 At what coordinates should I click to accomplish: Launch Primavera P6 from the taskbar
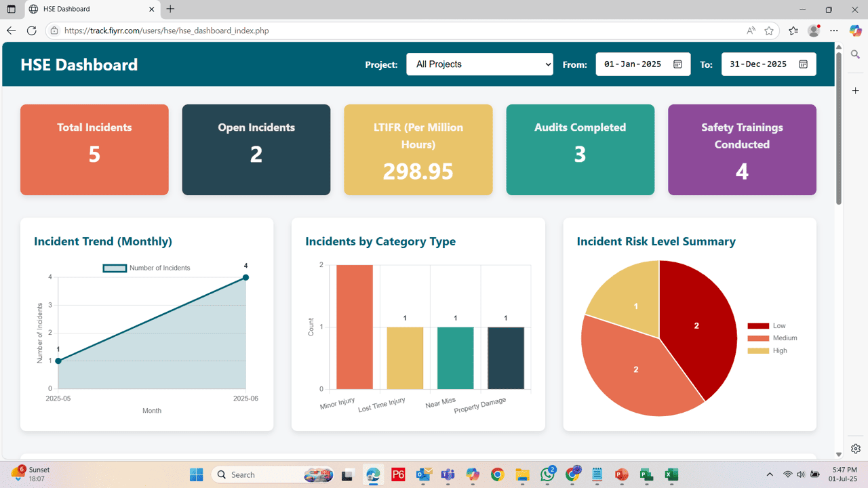point(398,474)
